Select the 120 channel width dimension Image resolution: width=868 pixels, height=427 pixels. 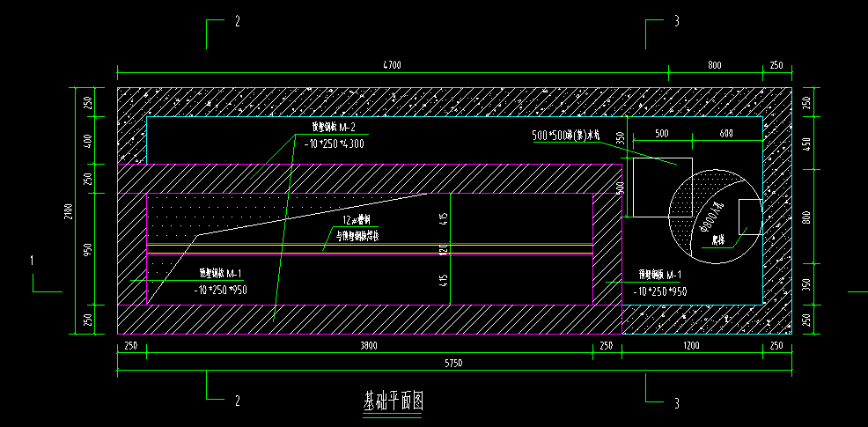(444, 249)
